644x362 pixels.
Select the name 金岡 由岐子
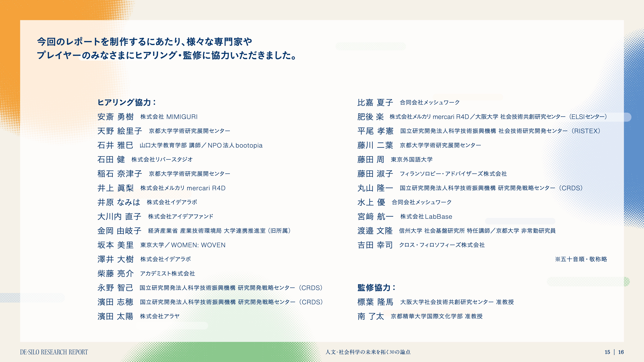pos(119,231)
